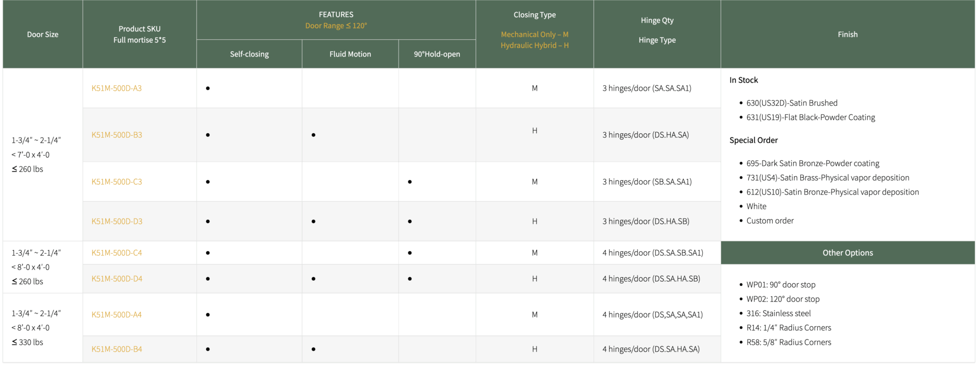Click 630(US32D)-Satin Brushed finish

tap(792, 103)
